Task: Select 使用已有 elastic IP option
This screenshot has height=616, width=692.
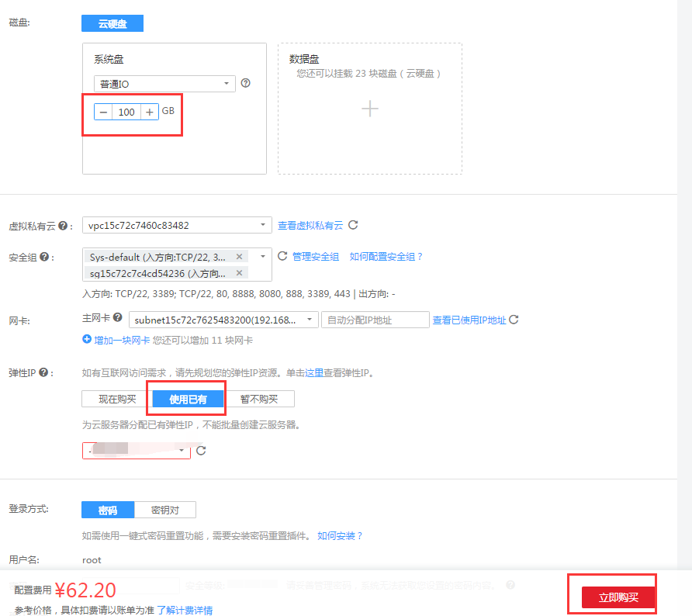Action: pos(188,400)
